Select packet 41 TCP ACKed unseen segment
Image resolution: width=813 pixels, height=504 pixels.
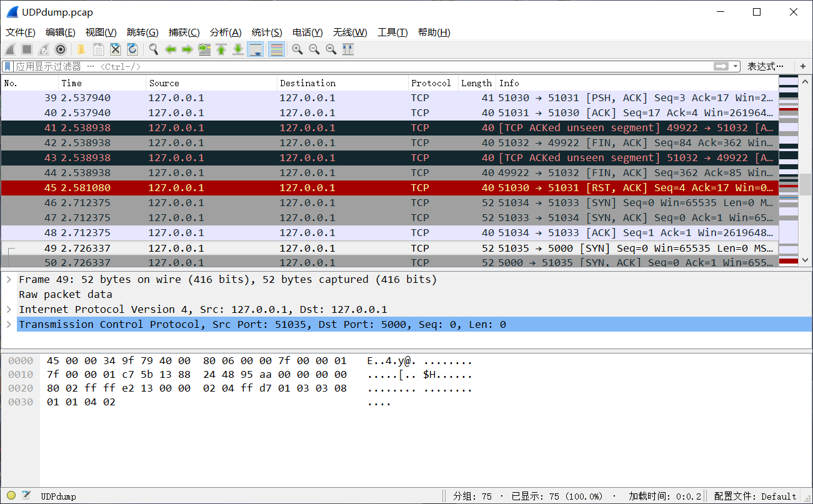pos(390,127)
